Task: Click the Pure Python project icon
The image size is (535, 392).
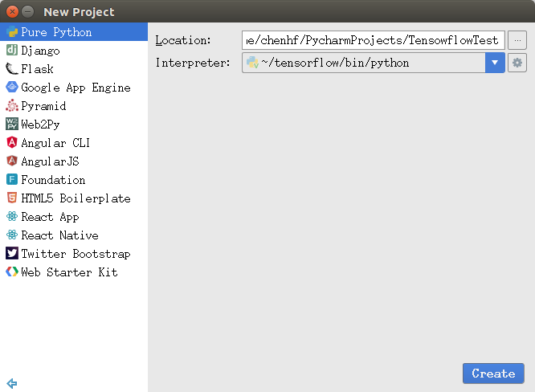Action: click(x=12, y=31)
